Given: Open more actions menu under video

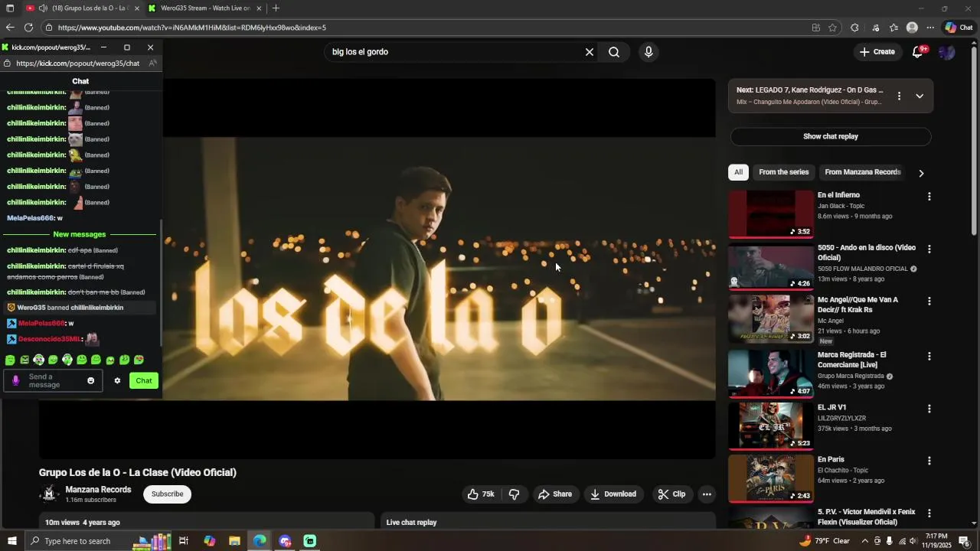Looking at the screenshot, I should tap(707, 494).
